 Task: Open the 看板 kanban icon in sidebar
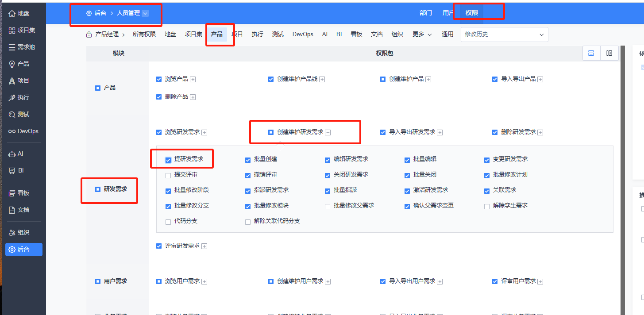[x=12, y=193]
